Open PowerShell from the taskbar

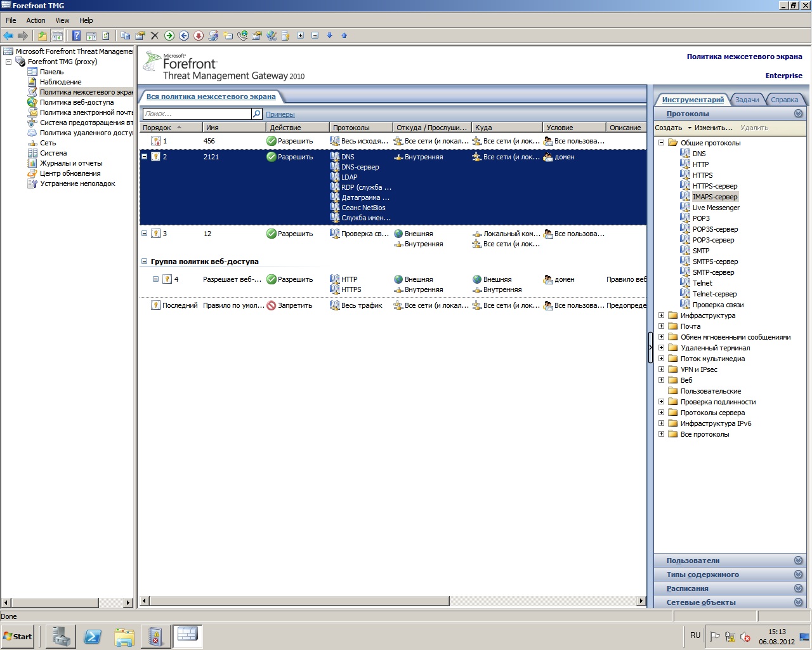[93, 637]
